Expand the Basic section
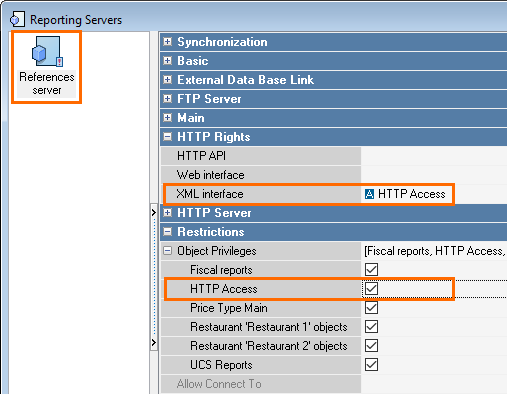This screenshot has width=507, height=394. point(168,61)
